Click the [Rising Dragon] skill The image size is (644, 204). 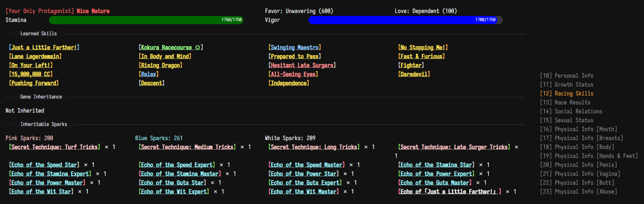coord(160,65)
